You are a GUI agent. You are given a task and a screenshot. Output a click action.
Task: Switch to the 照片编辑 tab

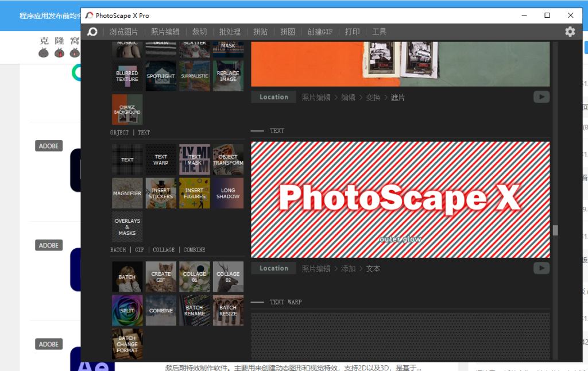[165, 32]
